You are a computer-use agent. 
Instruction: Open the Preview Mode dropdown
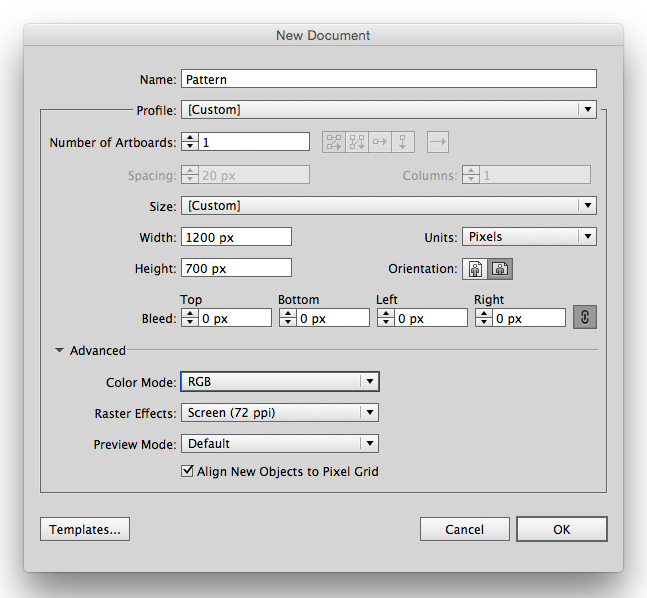(279, 443)
